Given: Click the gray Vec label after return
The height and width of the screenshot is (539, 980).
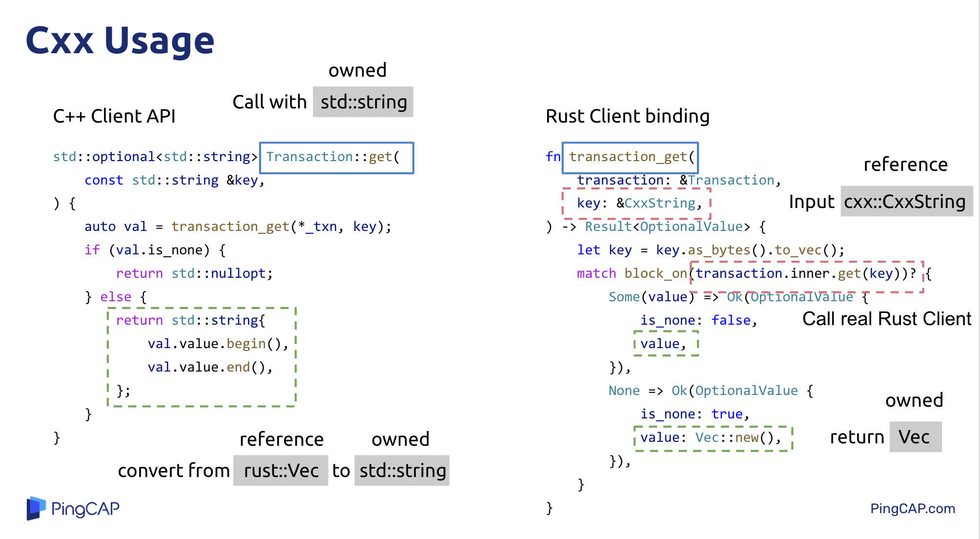Looking at the screenshot, I should [x=915, y=437].
